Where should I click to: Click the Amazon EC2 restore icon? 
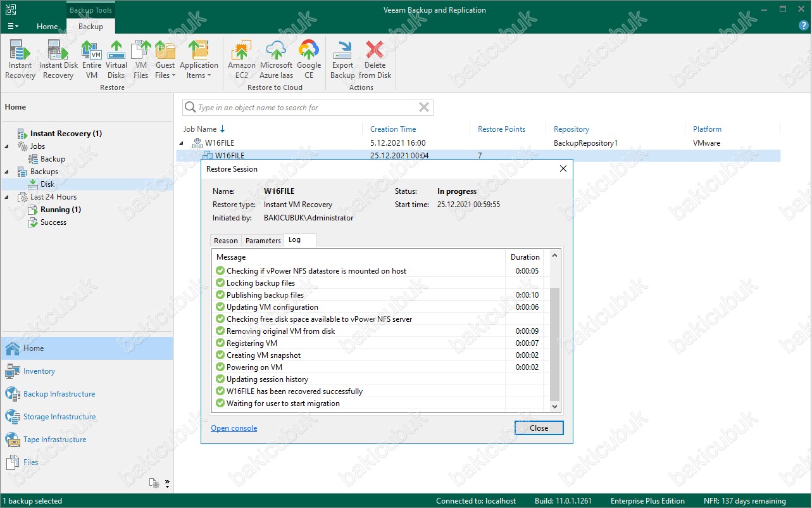242,60
